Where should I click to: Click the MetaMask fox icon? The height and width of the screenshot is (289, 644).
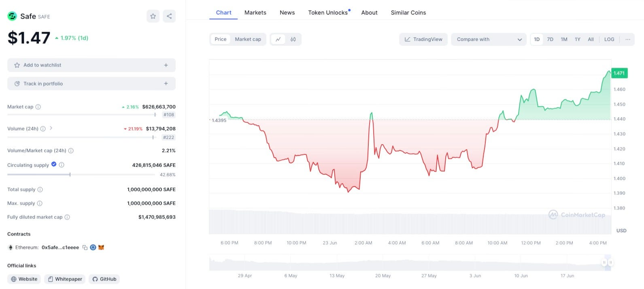tap(101, 247)
